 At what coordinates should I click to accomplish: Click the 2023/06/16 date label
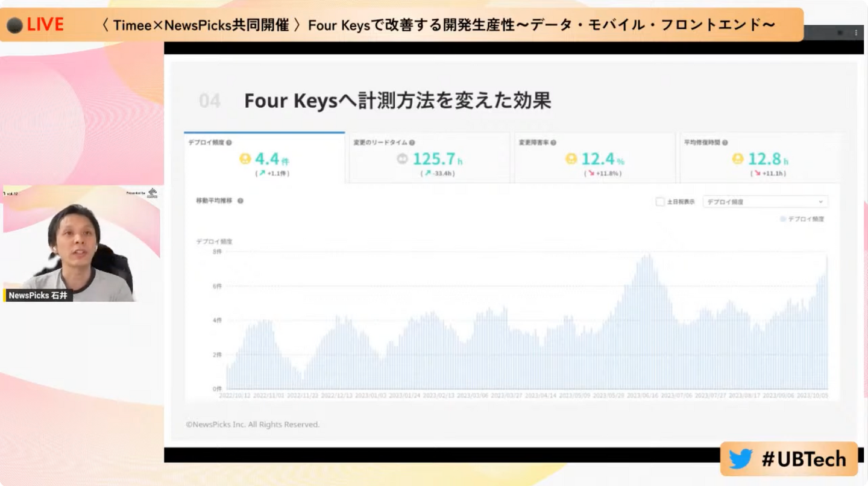[x=643, y=396]
